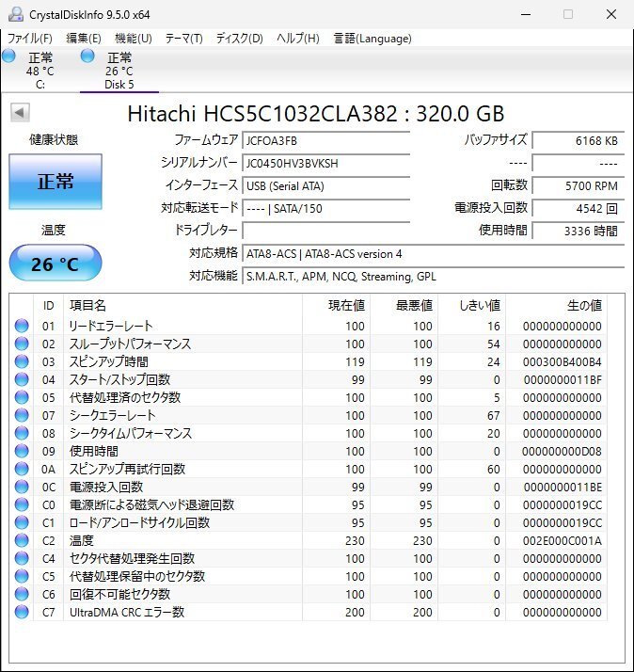Open the 言語(Language) menu
The width and height of the screenshot is (634, 672).
372,39
